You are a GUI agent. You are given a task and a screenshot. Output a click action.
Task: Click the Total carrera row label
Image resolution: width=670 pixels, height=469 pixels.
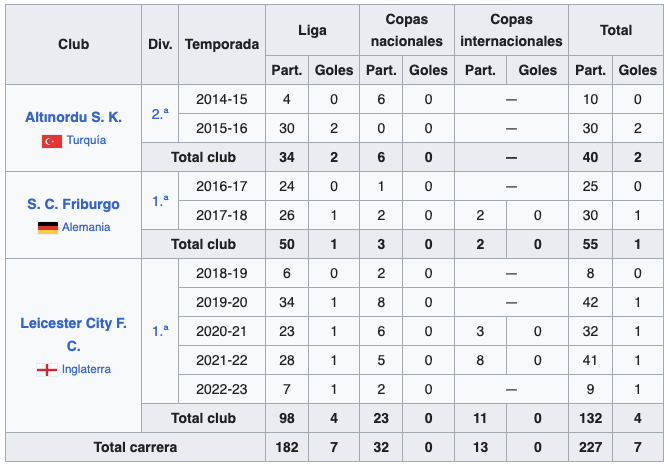(x=135, y=447)
